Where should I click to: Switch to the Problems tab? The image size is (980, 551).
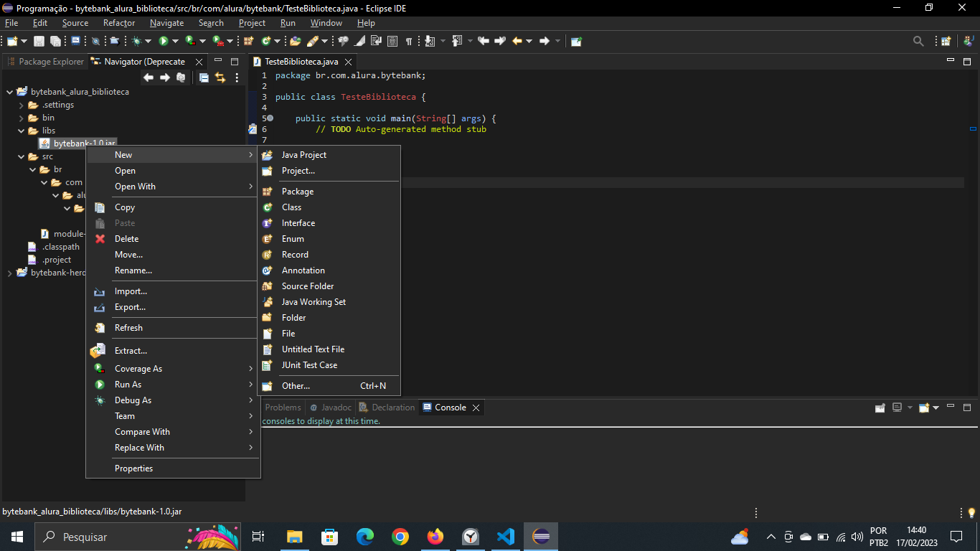(x=283, y=408)
